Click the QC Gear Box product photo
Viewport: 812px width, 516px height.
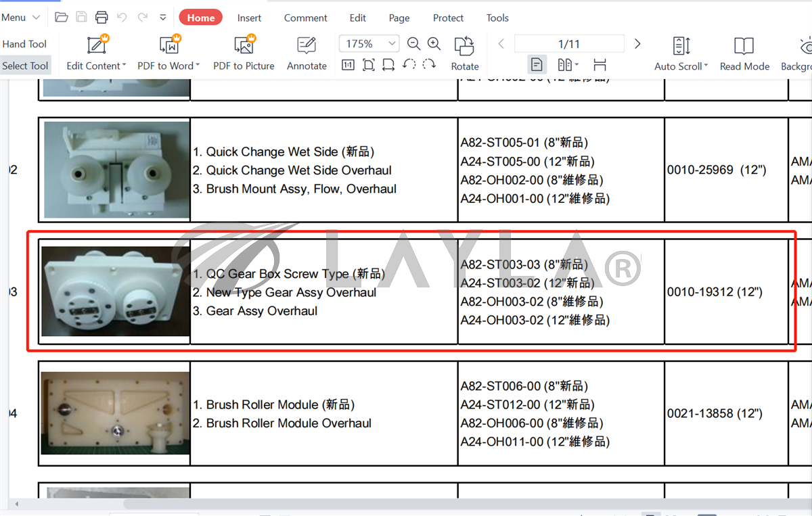(116, 291)
